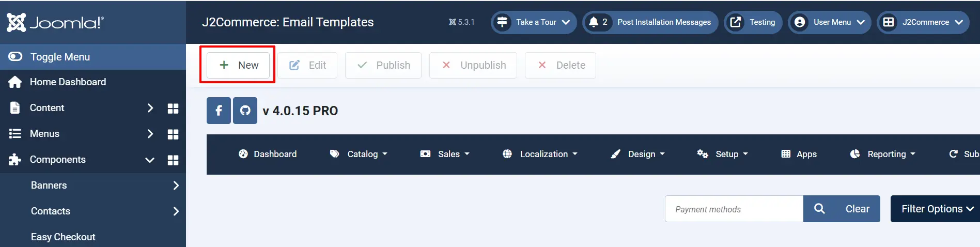
Task: Click the notification bell icon
Action: [x=594, y=22]
